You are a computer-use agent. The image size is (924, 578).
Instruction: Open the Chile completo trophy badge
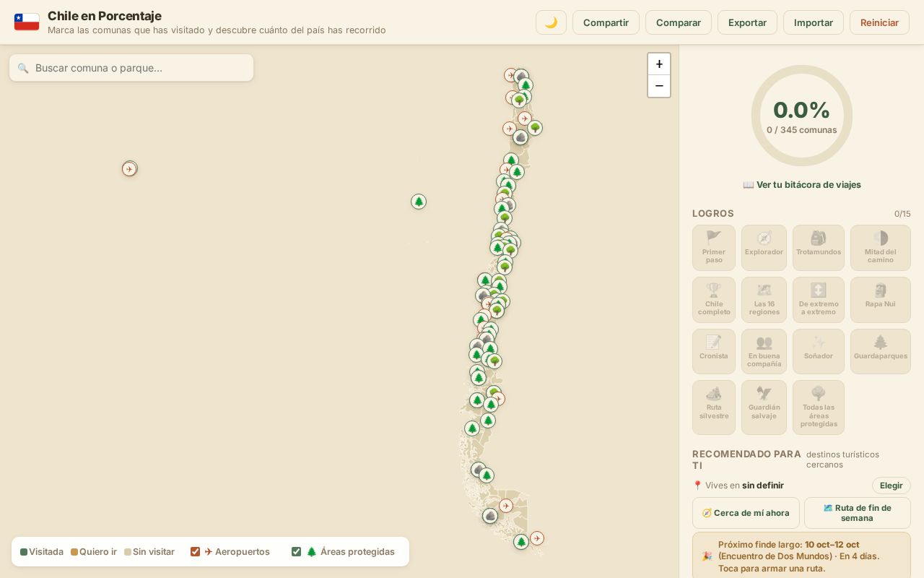coord(714,300)
